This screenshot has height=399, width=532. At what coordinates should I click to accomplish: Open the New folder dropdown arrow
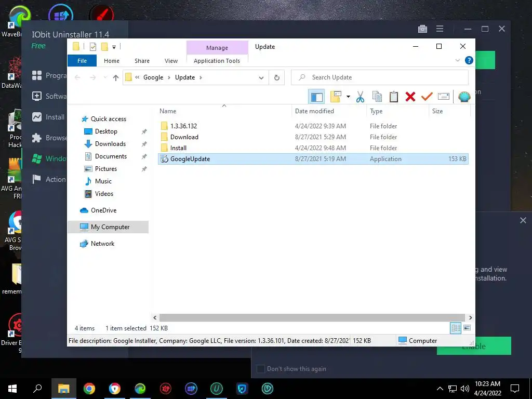pos(348,97)
